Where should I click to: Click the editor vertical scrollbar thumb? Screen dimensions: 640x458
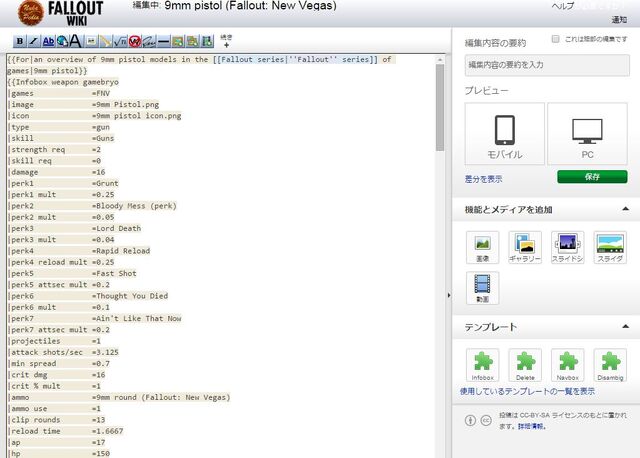click(x=440, y=107)
